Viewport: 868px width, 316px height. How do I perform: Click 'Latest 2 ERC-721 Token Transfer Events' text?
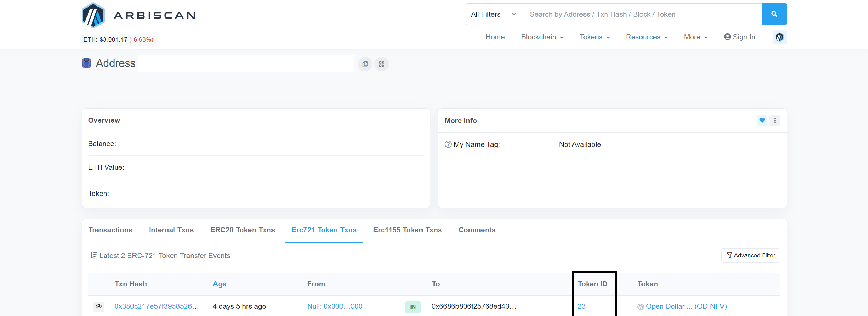click(x=165, y=256)
